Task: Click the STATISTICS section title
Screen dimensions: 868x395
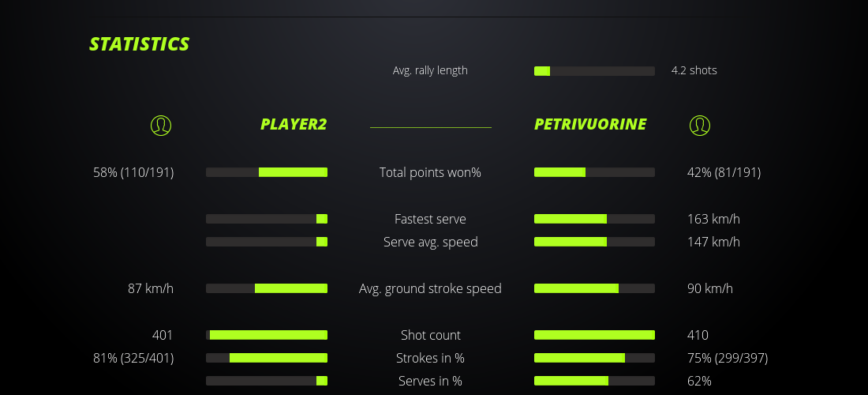Action: (140, 44)
